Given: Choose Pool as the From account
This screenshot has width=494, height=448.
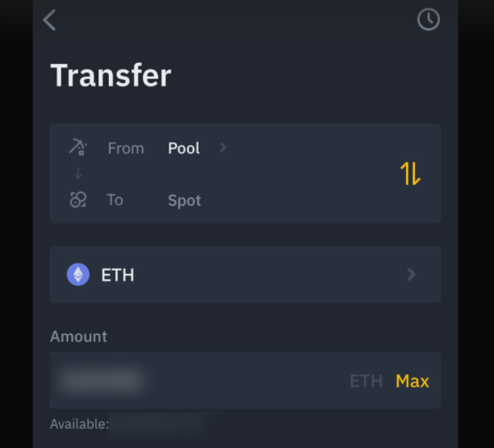Looking at the screenshot, I should coord(184,148).
